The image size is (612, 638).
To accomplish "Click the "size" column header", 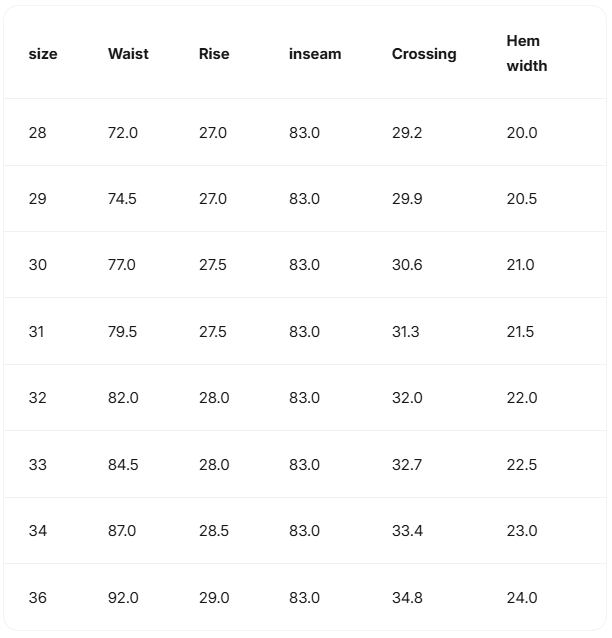I will [x=43, y=54].
